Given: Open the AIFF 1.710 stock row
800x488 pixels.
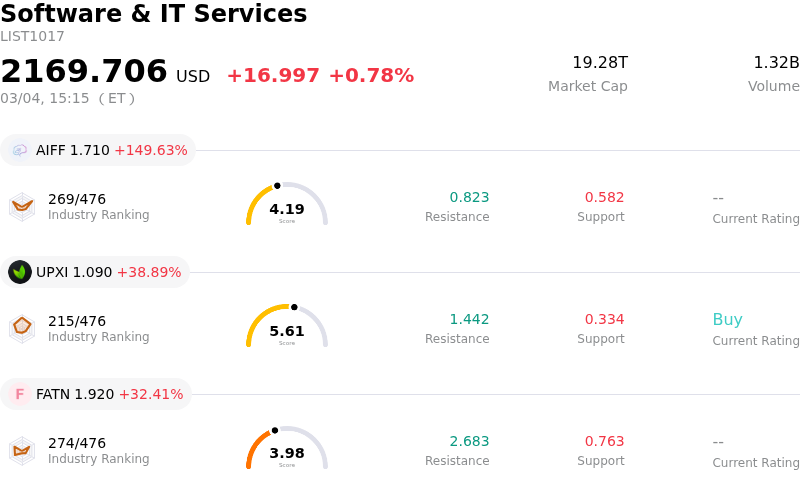Looking at the screenshot, I should (111, 150).
